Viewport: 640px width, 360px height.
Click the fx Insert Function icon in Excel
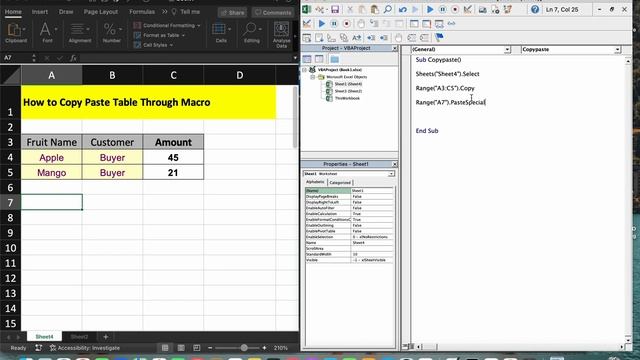[x=73, y=58]
